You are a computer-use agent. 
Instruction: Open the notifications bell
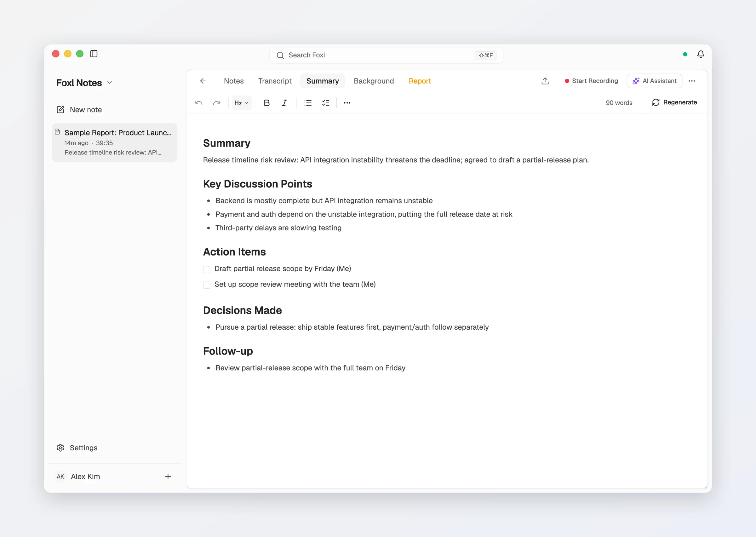701,54
